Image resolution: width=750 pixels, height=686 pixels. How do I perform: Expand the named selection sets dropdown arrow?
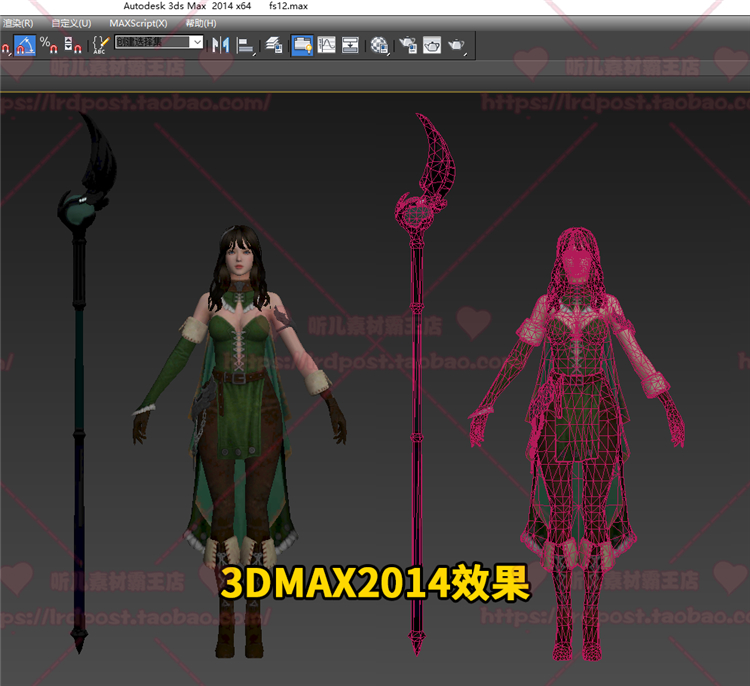click(197, 42)
